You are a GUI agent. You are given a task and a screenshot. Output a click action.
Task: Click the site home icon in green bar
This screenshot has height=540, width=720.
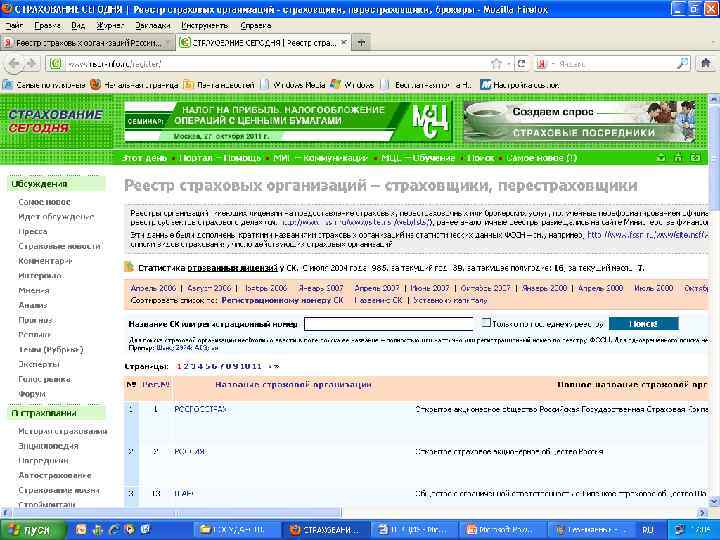click(x=678, y=158)
